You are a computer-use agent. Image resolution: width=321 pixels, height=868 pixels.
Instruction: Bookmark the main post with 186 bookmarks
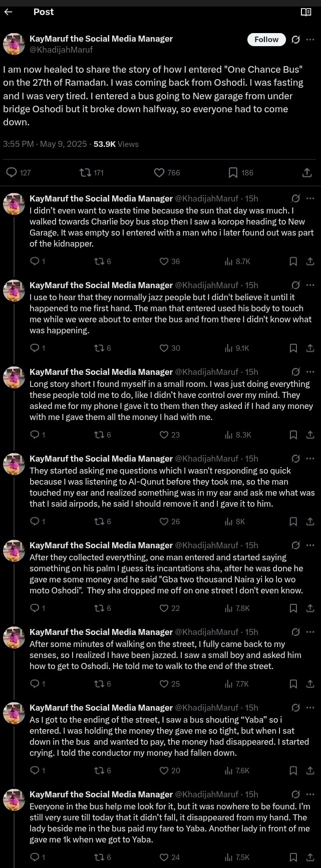pyautogui.click(x=233, y=172)
